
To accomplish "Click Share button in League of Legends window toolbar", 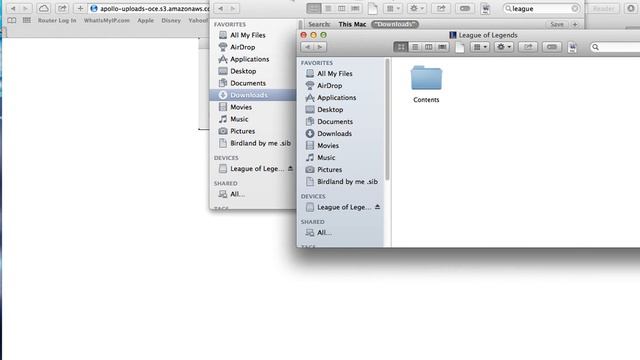I will tap(528, 47).
